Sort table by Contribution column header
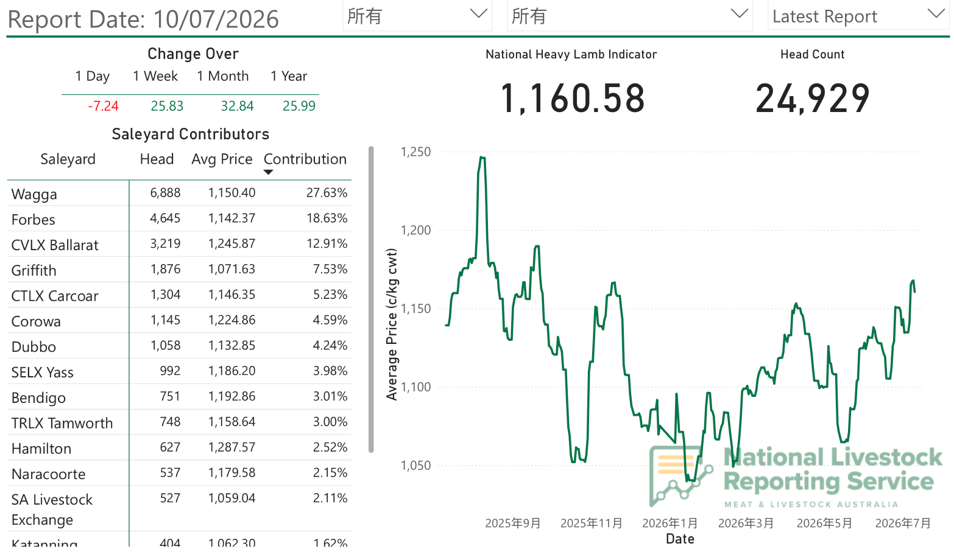Viewport: 954px width, 560px height. (x=305, y=159)
